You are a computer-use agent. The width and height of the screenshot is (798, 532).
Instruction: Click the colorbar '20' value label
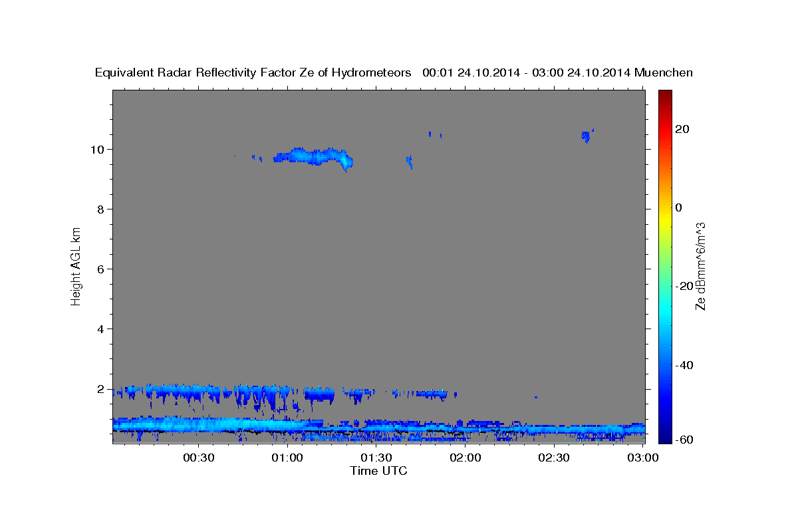click(x=682, y=129)
